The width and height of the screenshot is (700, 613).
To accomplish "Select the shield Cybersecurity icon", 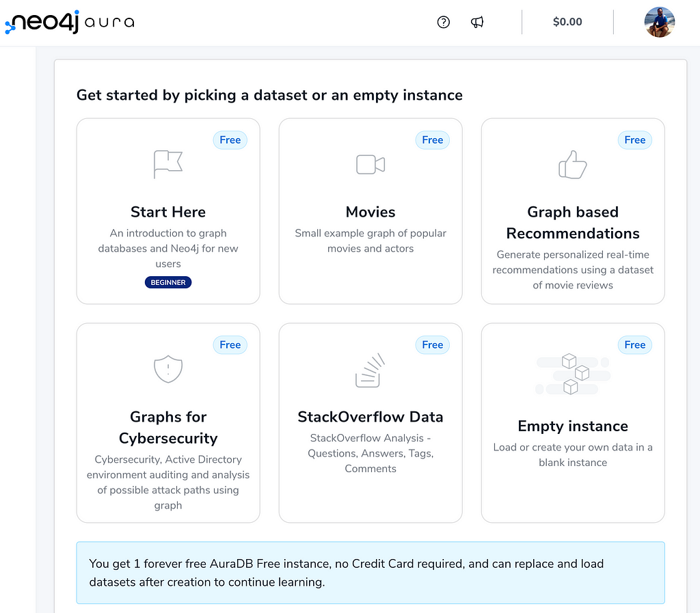I will pos(168,369).
